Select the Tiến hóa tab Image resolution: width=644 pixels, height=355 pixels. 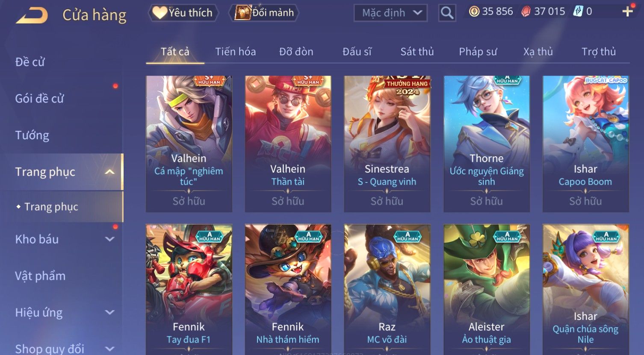235,52
